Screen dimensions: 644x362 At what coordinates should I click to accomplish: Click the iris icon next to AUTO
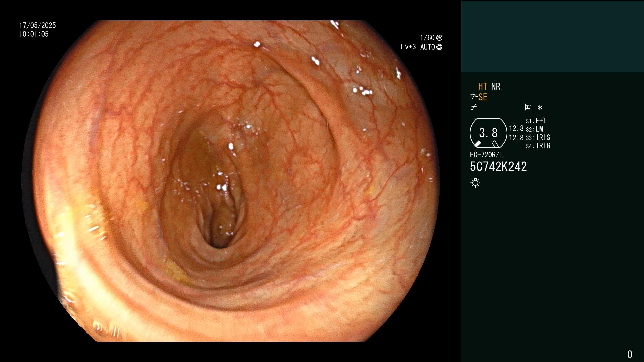pos(439,47)
